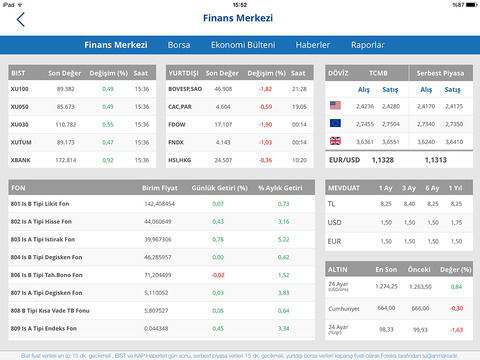Go to Raporlar tab

[368, 45]
